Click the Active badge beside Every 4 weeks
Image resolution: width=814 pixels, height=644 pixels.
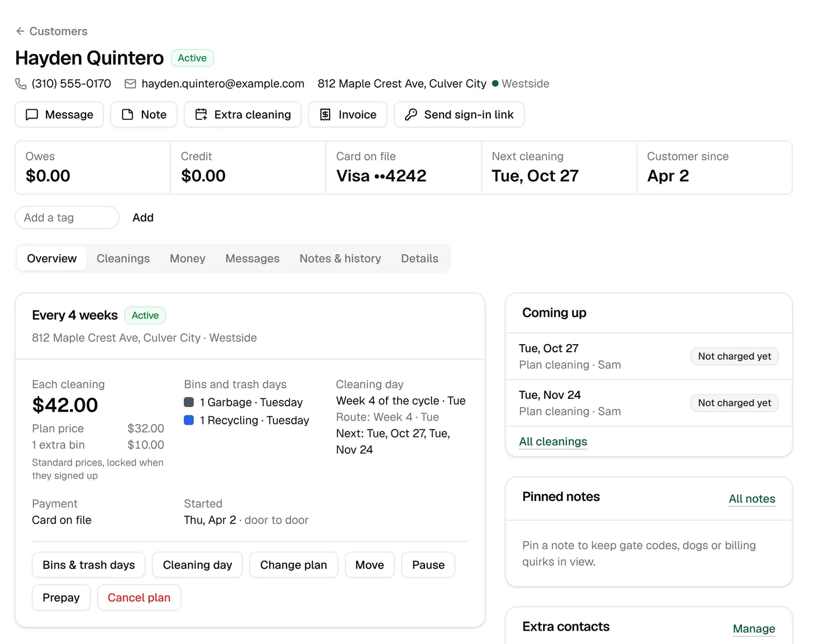[145, 316]
